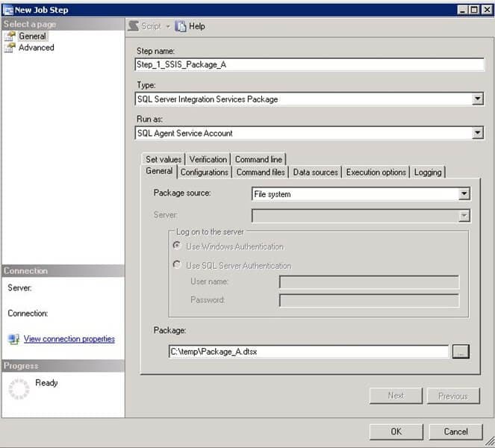Switch to the Command files tab

261,172
